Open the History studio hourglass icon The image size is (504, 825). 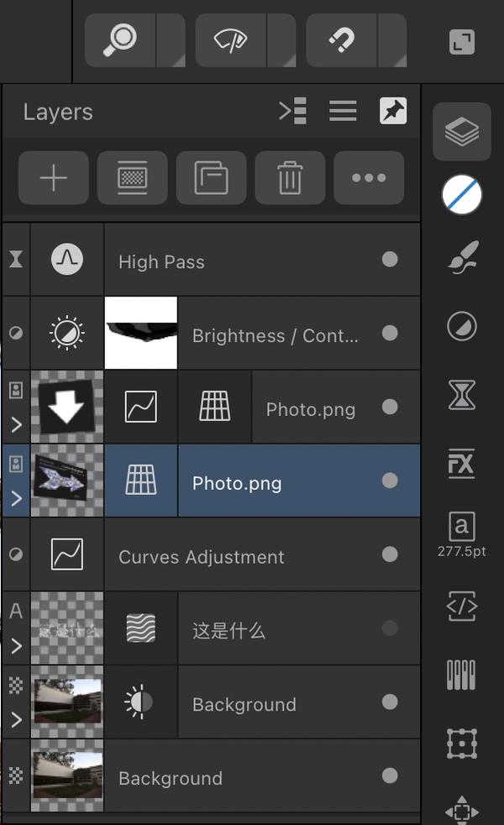(x=461, y=393)
